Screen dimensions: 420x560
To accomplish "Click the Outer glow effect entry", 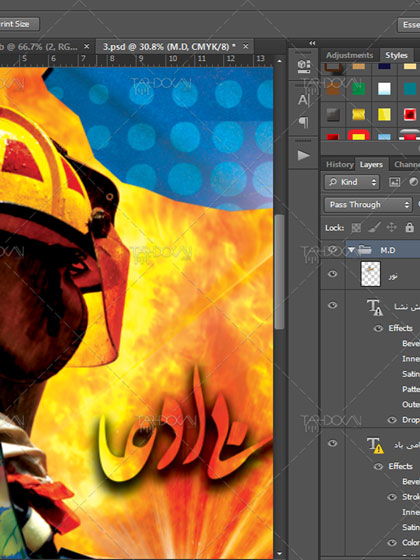I will pos(411,405).
